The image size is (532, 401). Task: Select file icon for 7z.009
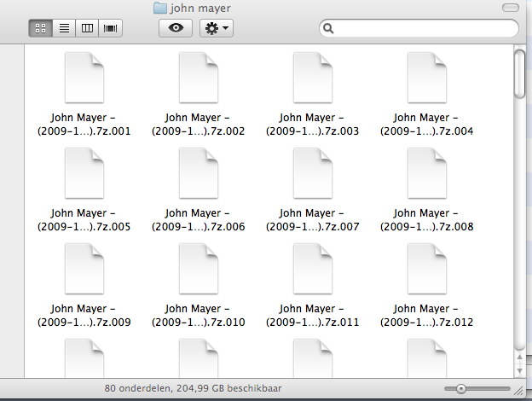coord(84,268)
